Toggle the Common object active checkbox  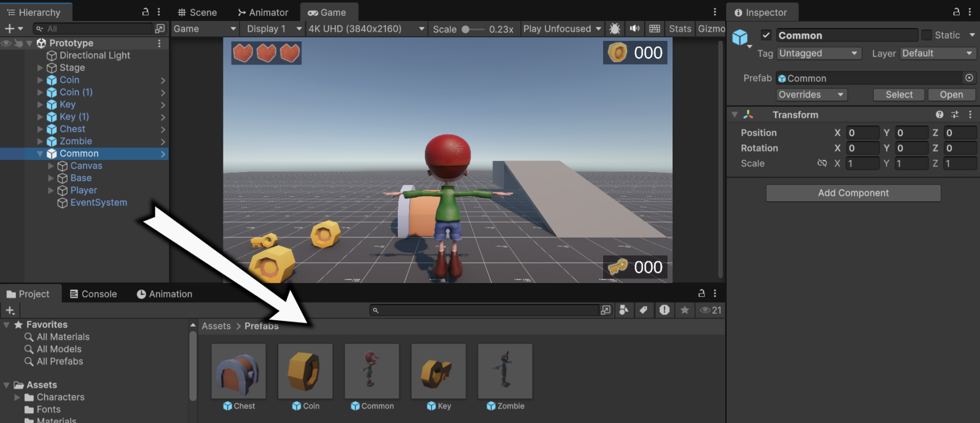[766, 36]
